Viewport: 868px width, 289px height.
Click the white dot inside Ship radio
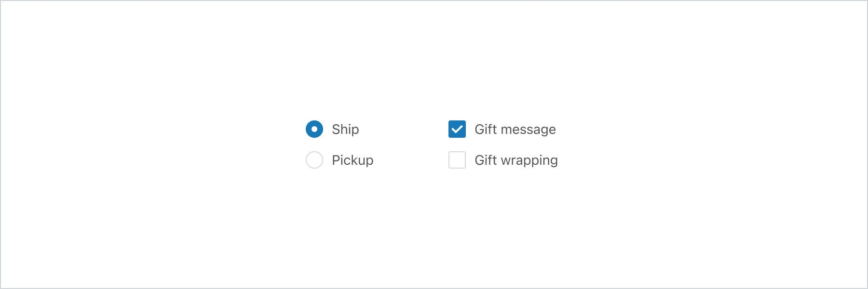click(x=314, y=129)
